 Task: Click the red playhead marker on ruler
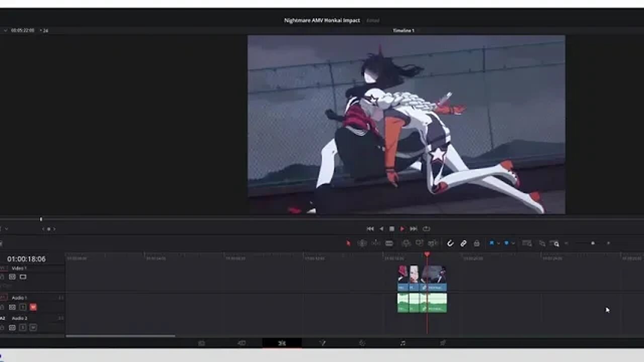[427, 255]
